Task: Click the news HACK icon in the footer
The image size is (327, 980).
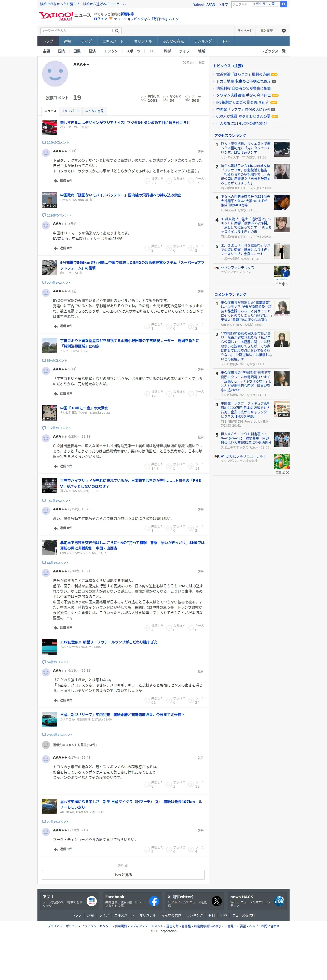Action: coord(279,901)
